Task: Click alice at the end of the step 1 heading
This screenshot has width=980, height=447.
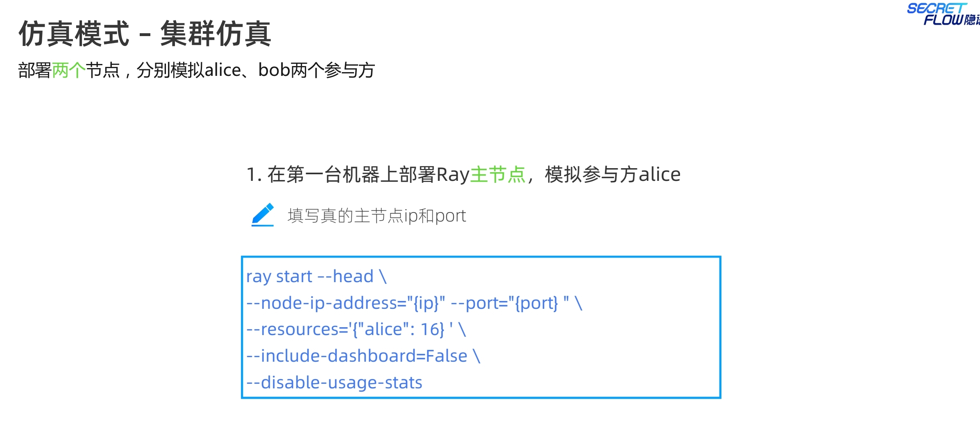Action: point(660,175)
